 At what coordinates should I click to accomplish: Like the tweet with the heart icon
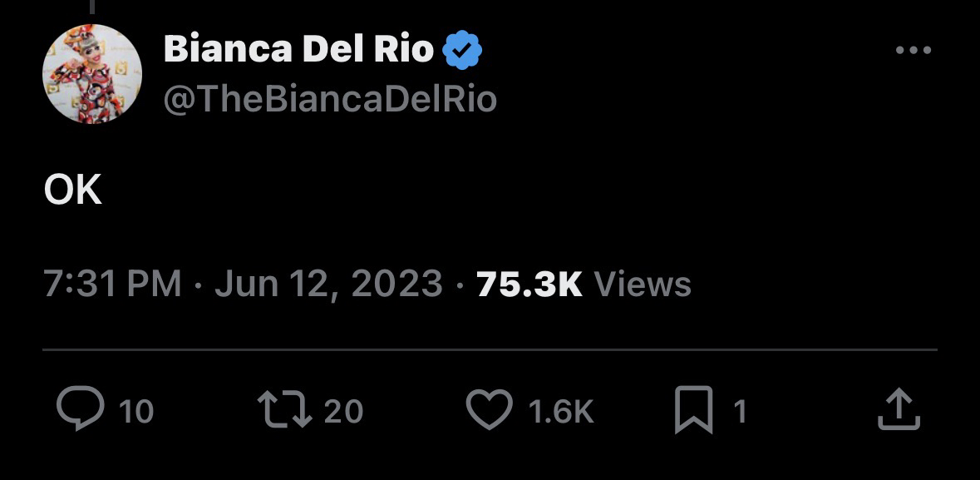point(490,410)
